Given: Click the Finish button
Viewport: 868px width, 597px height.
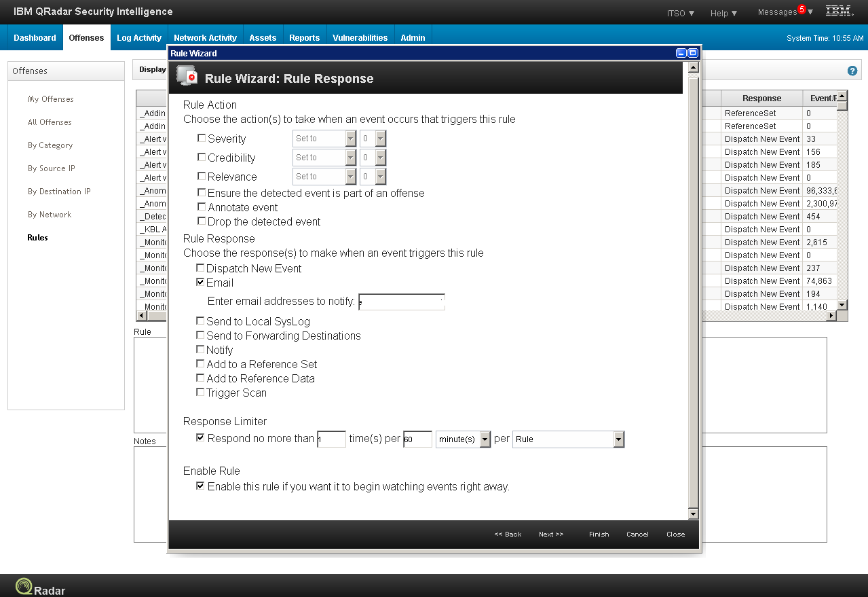Looking at the screenshot, I should tap(599, 534).
